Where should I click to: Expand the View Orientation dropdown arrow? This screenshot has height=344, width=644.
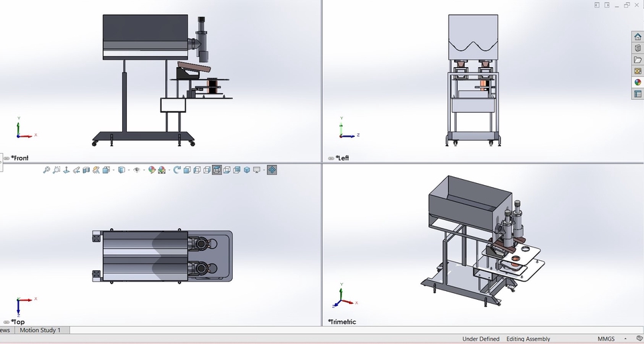[114, 170]
